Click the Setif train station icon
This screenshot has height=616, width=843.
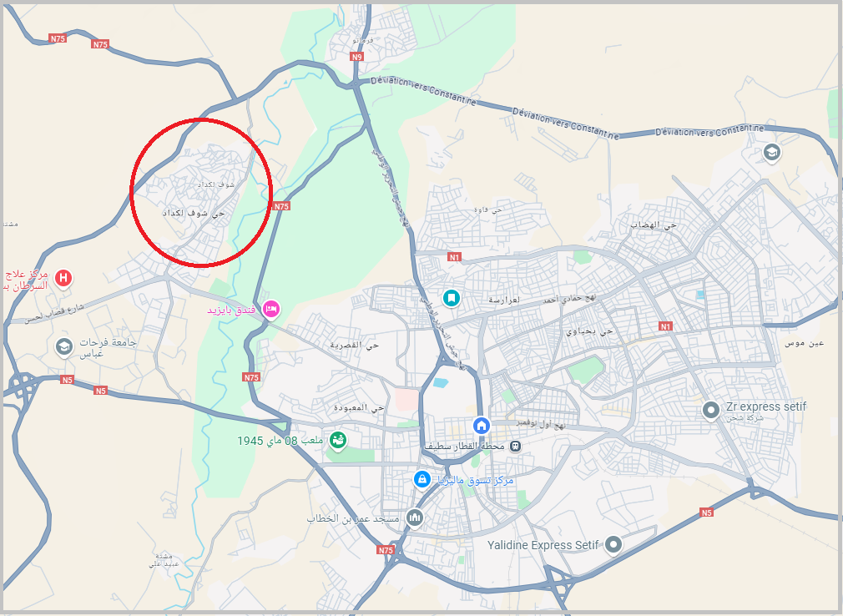(x=515, y=447)
